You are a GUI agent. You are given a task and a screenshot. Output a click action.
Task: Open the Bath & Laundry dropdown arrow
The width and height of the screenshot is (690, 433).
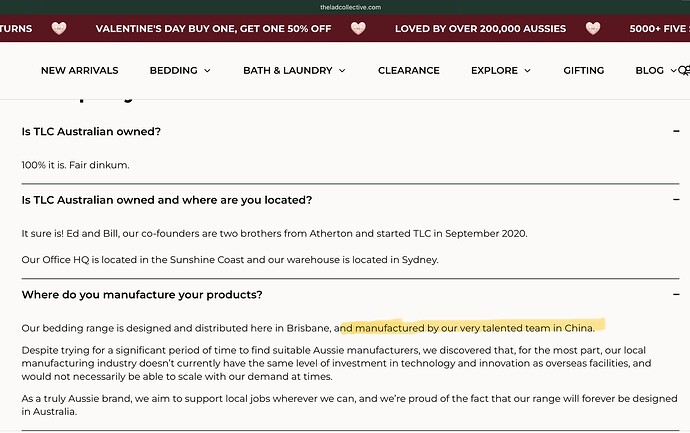tap(342, 71)
